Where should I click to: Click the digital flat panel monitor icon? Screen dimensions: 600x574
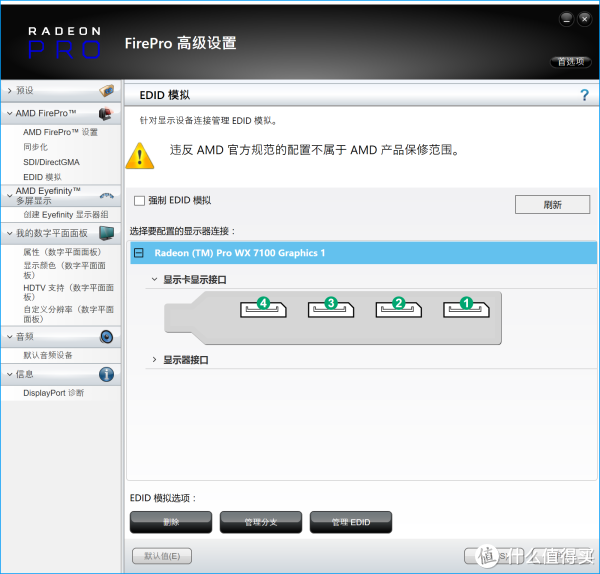point(106,233)
